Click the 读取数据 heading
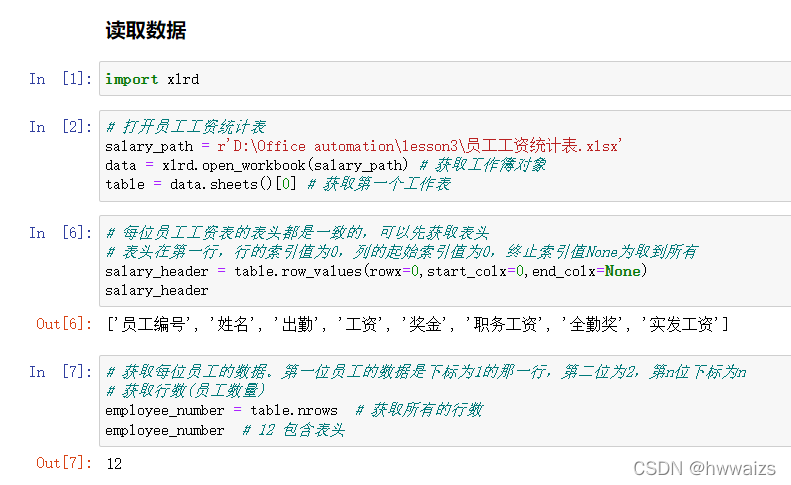791x485 pixels. pos(146,30)
